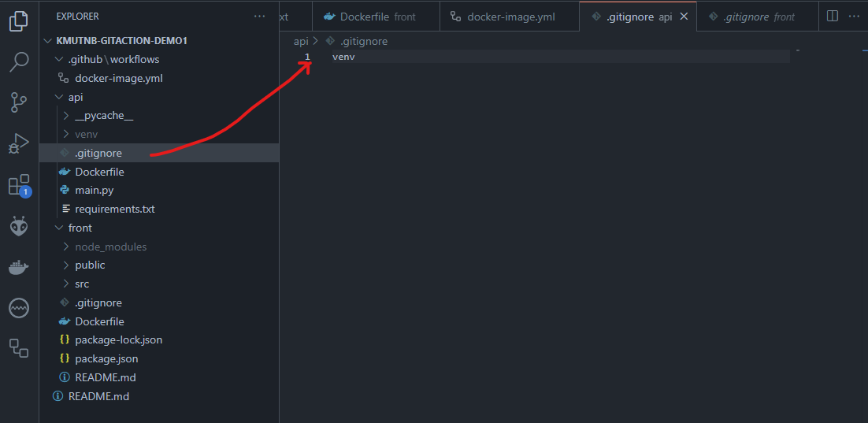Open the Explorer view in activity bar

pos(19,21)
